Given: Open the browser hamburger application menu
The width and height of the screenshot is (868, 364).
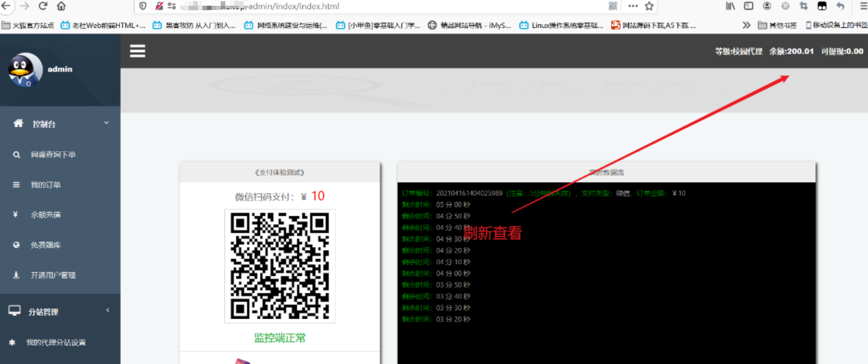Looking at the screenshot, I should pos(863,6).
